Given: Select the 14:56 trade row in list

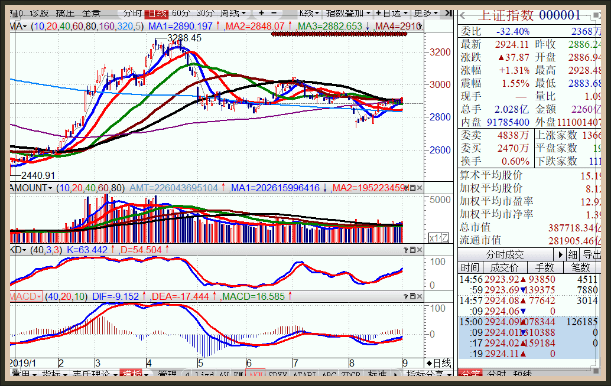Looking at the screenshot, I should tap(528, 280).
